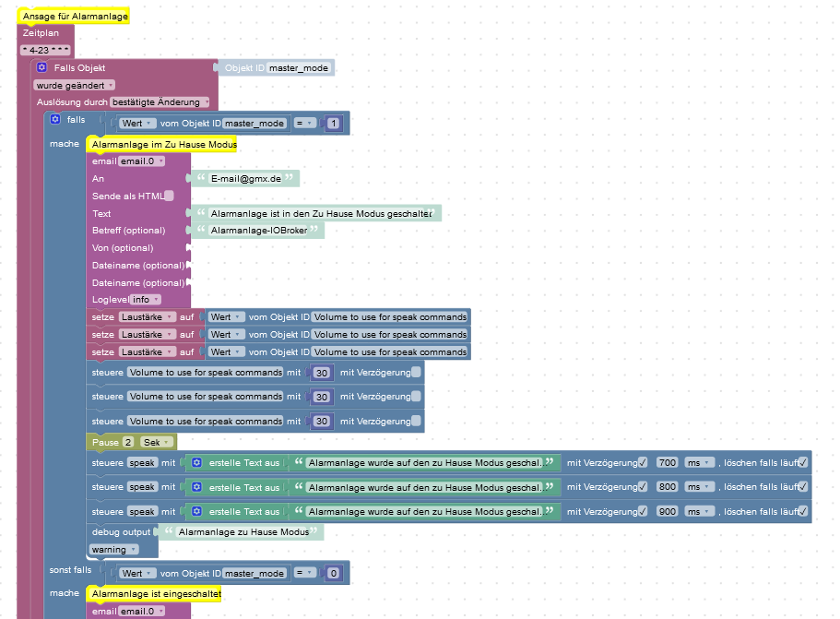
Task: Toggle löschen falls läuft in the 700 ms row
Action: [802, 462]
